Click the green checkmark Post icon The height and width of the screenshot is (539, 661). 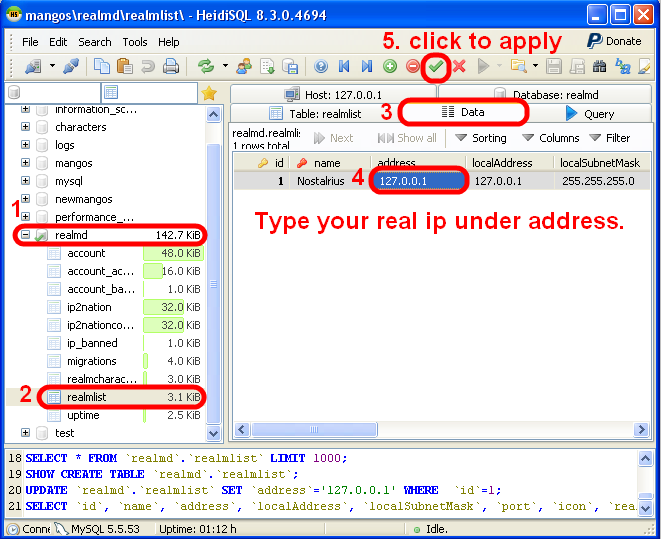click(x=436, y=66)
